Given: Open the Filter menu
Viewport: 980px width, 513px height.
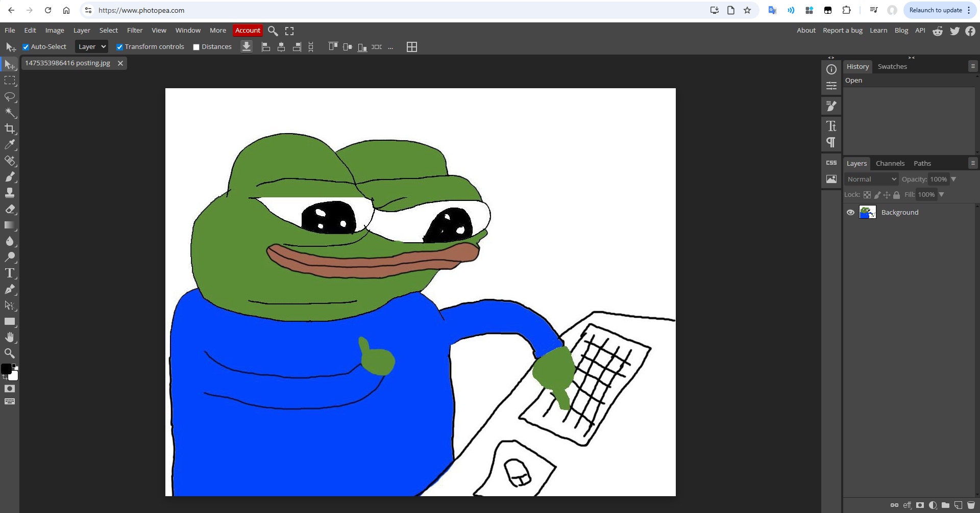Looking at the screenshot, I should tap(135, 31).
